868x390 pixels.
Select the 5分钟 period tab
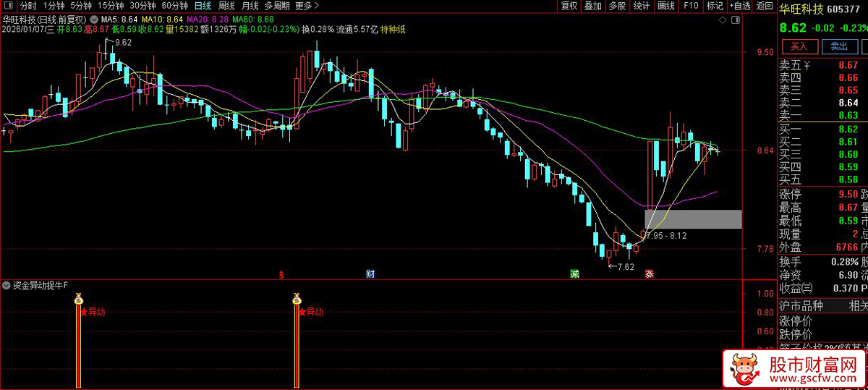pyautogui.click(x=81, y=6)
